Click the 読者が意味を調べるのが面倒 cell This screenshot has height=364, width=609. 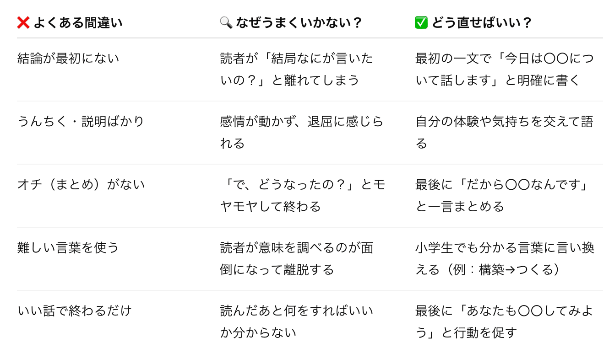296,259
